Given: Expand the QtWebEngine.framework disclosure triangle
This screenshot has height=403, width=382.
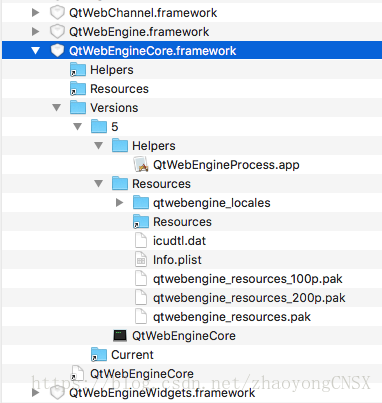Looking at the screenshot, I should [x=35, y=32].
